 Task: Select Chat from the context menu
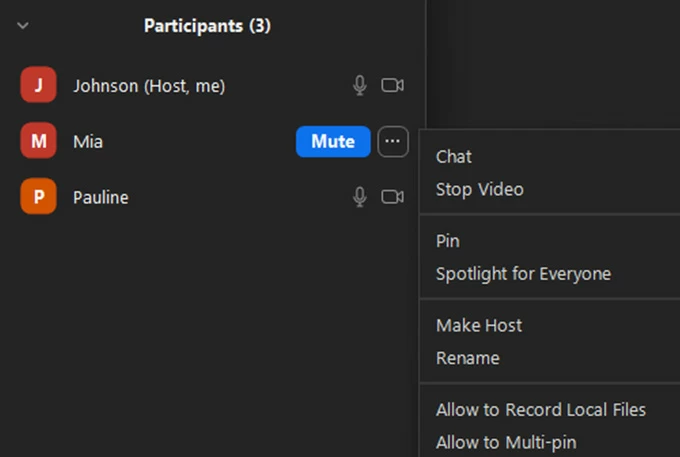(454, 157)
